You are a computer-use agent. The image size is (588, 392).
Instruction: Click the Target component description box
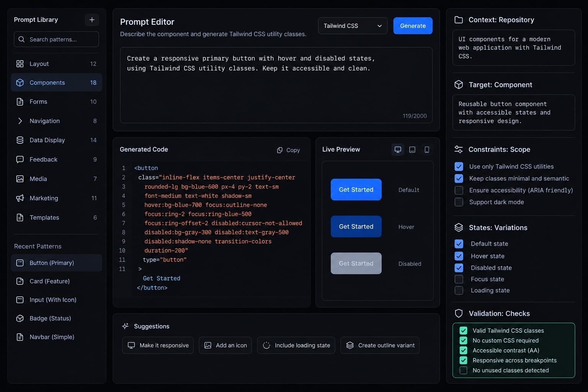coord(514,113)
